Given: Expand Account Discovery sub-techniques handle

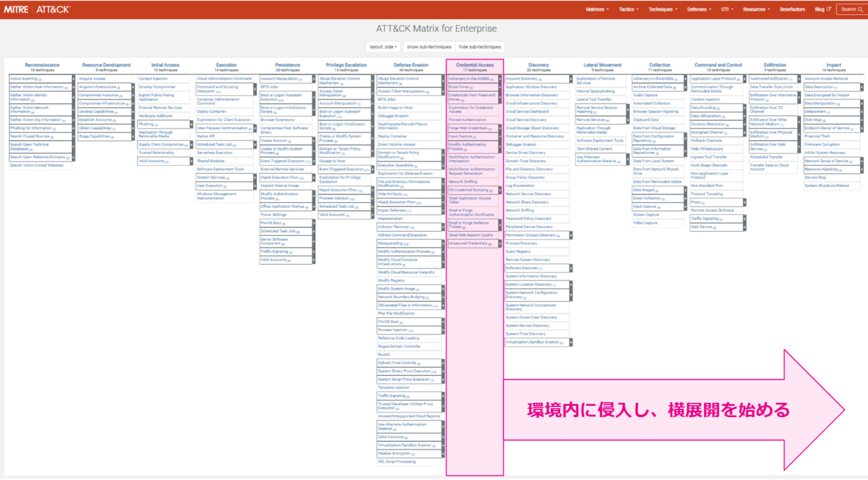Looking at the screenshot, I should tap(571, 79).
